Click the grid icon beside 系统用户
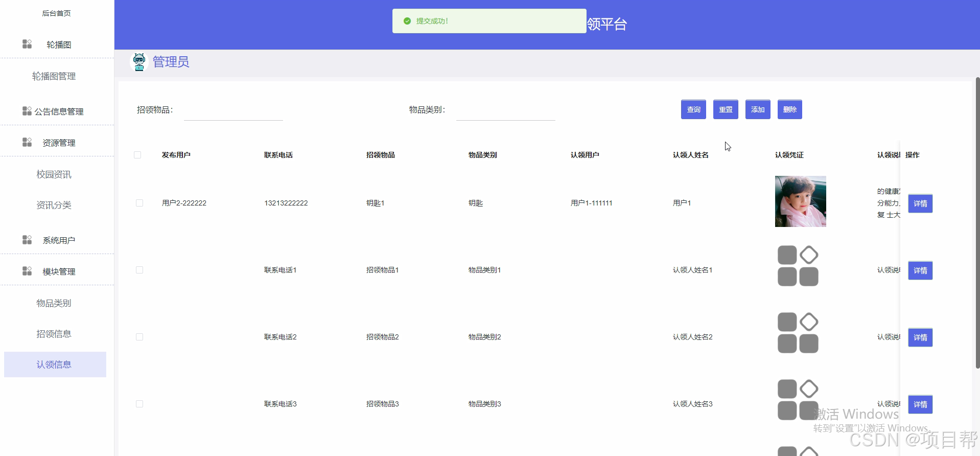The image size is (980, 456). tap(27, 240)
